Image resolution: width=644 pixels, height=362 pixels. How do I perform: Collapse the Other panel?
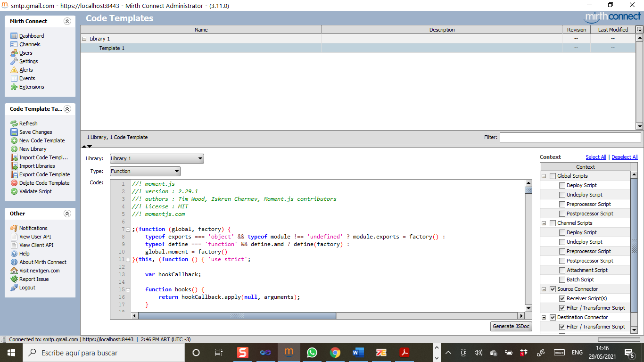[67, 214]
